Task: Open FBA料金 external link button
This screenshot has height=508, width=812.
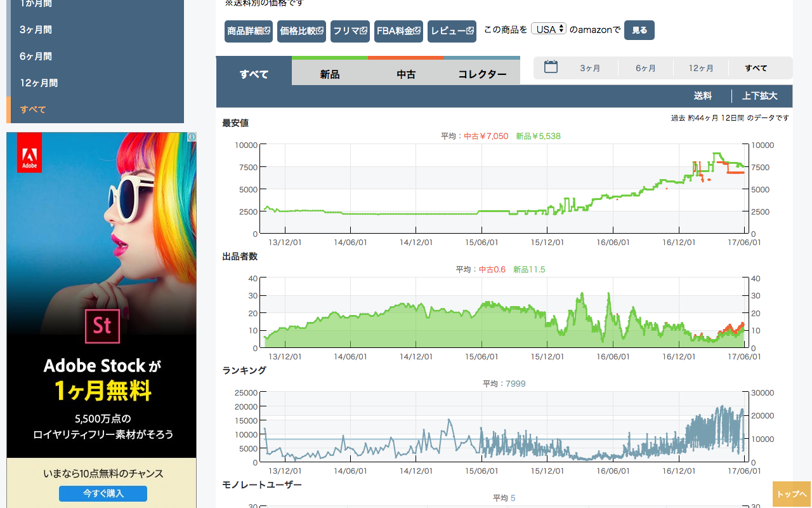Action: coord(398,30)
